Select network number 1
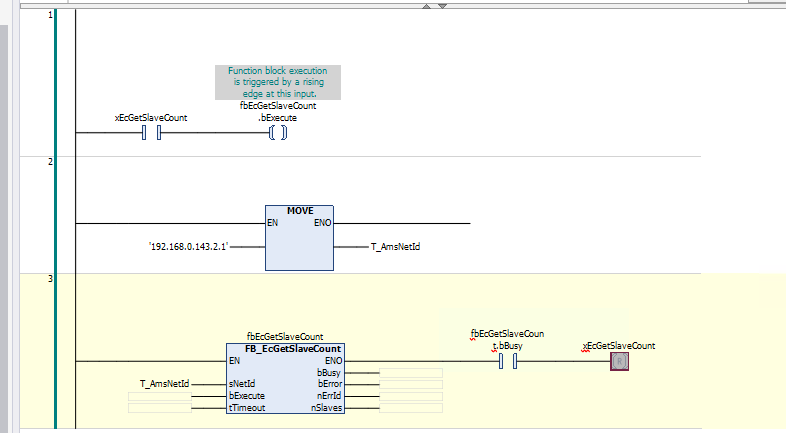This screenshot has width=786, height=433. [x=50, y=15]
